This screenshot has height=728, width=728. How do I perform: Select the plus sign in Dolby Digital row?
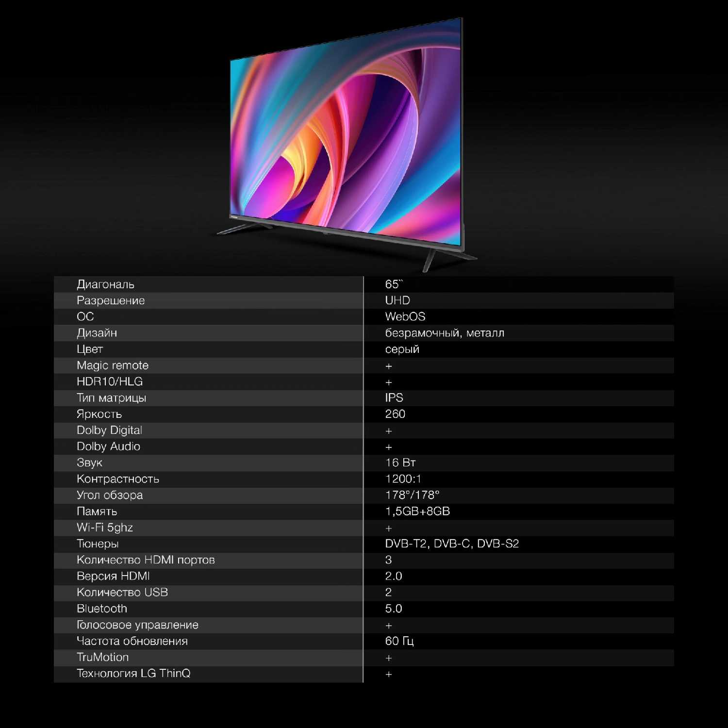point(388,431)
